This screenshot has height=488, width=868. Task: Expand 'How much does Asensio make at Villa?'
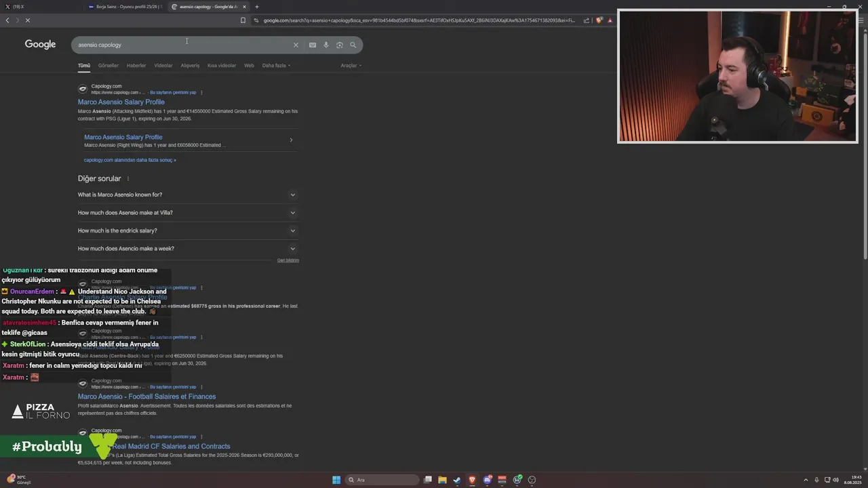click(x=188, y=213)
